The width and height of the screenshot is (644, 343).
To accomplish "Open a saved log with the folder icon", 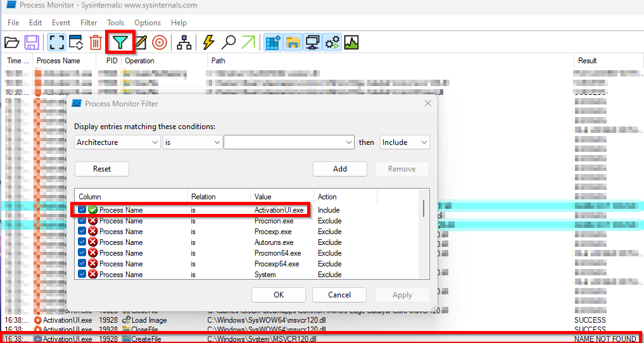I will (x=12, y=42).
